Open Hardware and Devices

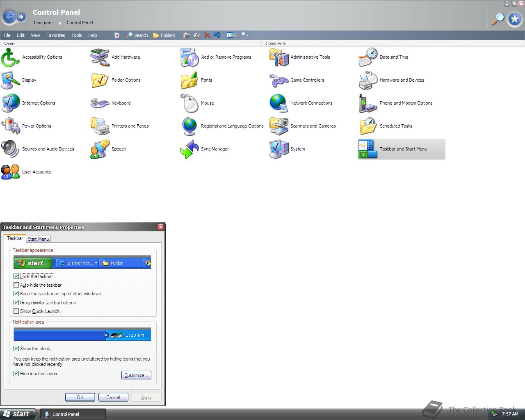click(x=392, y=80)
